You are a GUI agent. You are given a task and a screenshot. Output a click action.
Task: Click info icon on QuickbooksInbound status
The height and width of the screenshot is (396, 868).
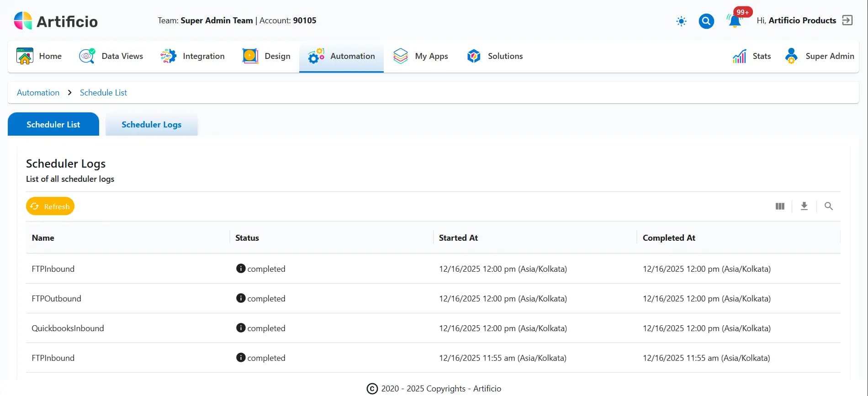241,328
